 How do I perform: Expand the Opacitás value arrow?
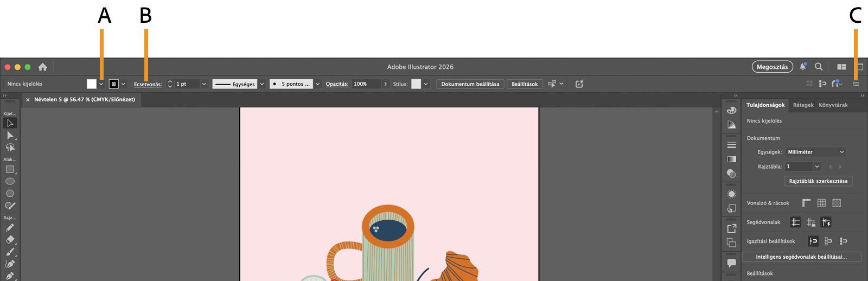point(386,84)
